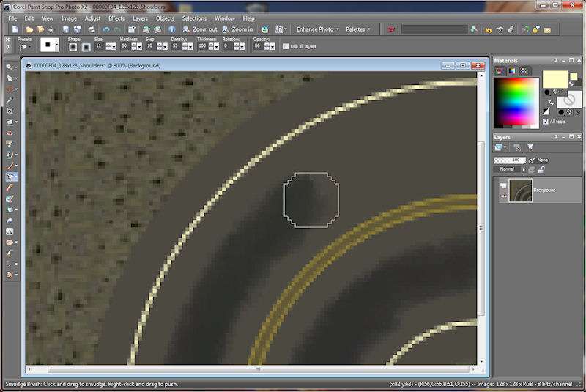The height and width of the screenshot is (392, 586).
Task: Open the Hardness value slider dropdown
Action: 139,46
